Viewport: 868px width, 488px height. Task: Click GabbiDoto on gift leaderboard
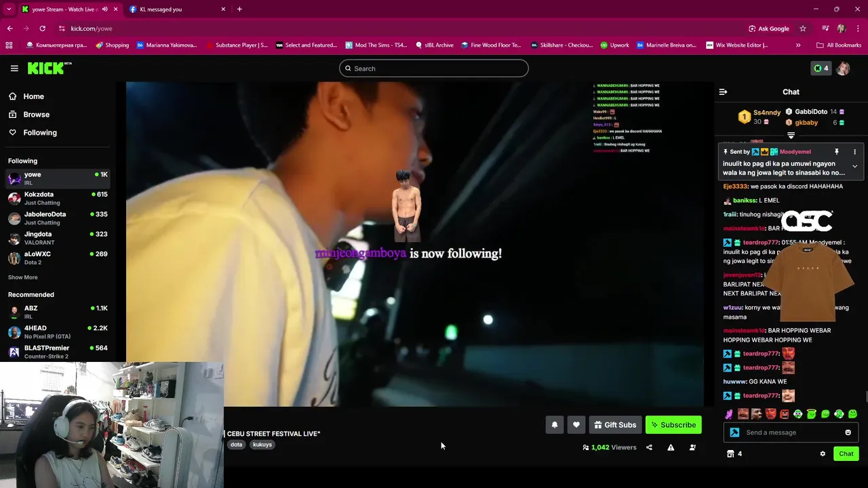811,112
